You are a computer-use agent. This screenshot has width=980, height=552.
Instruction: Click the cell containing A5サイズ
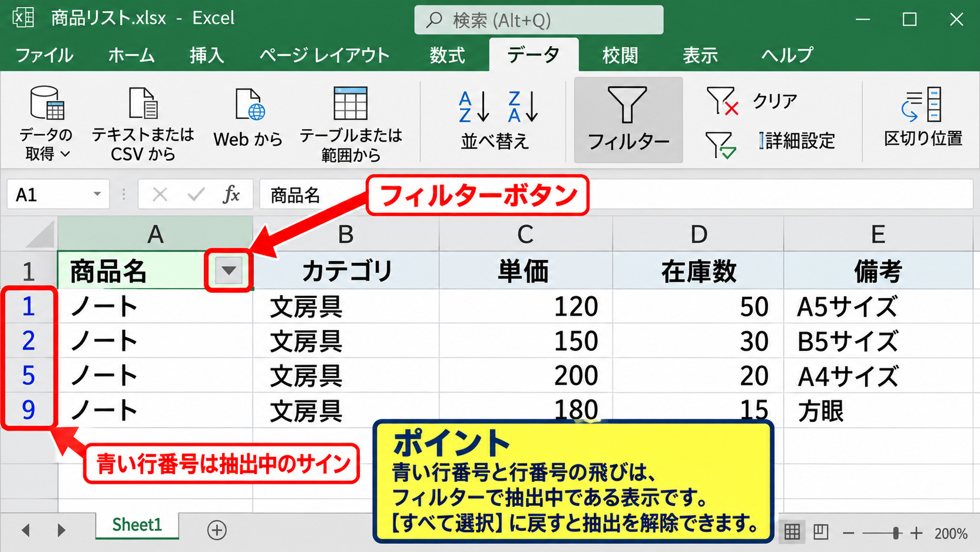(877, 306)
